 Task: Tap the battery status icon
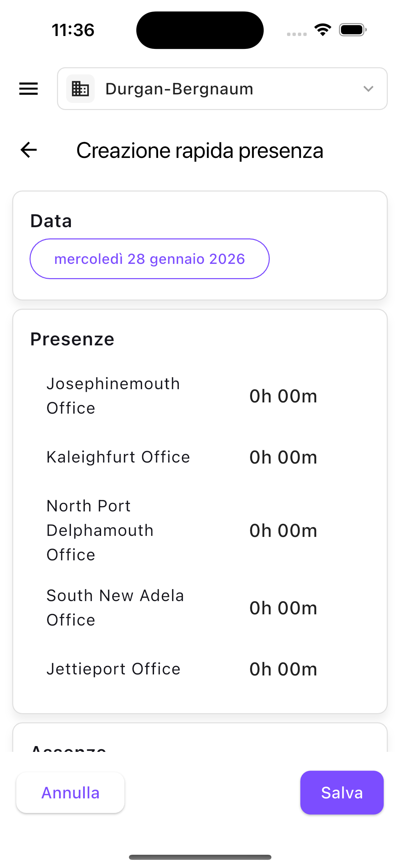click(x=353, y=30)
